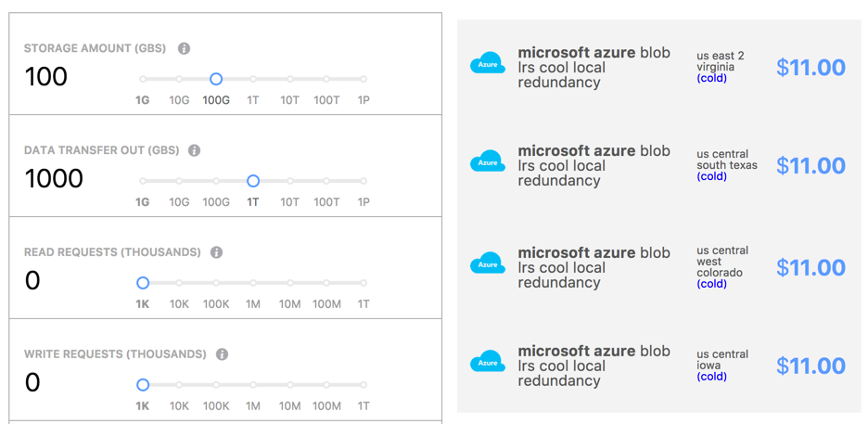Click Azure cloud logo for West Colorado result
Viewport: 868px width, 424px height.
click(x=488, y=263)
